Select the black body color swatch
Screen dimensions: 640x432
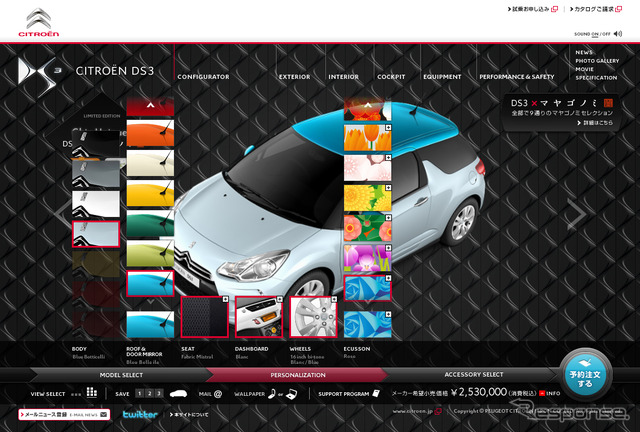(x=96, y=144)
